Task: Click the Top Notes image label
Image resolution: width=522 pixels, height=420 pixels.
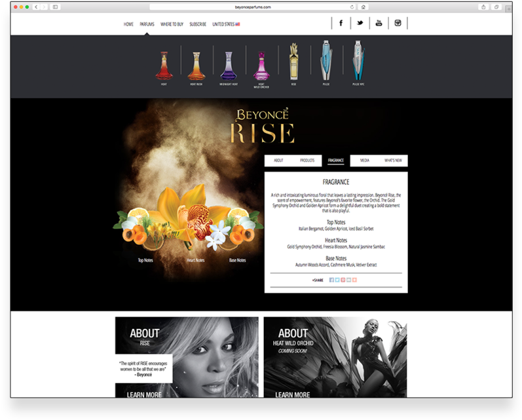Action: [145, 260]
